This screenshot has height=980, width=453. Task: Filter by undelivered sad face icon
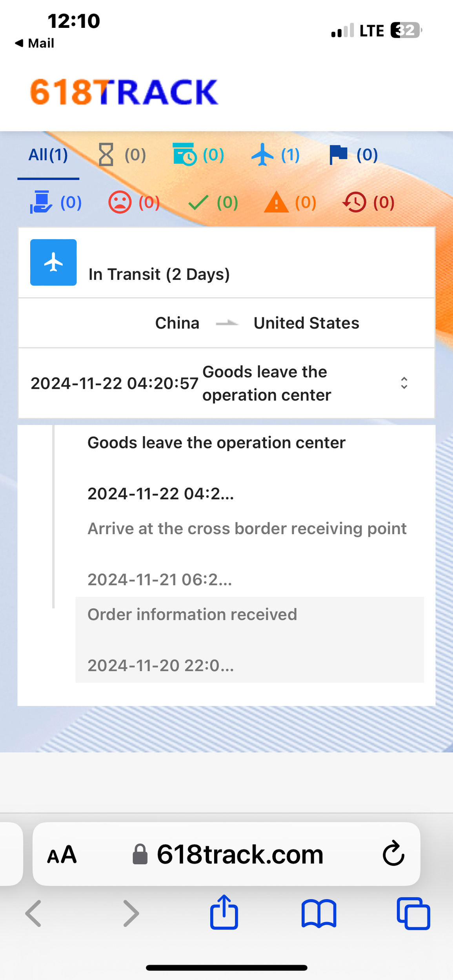(x=134, y=202)
